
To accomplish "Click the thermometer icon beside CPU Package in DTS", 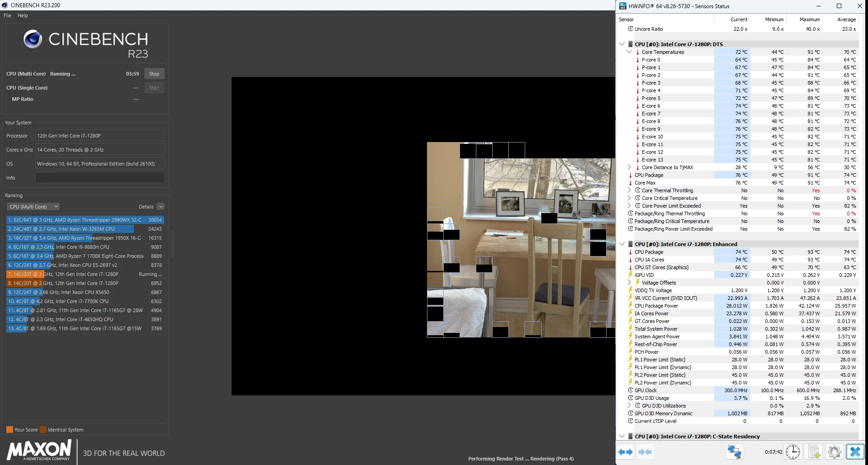I will click(x=630, y=175).
